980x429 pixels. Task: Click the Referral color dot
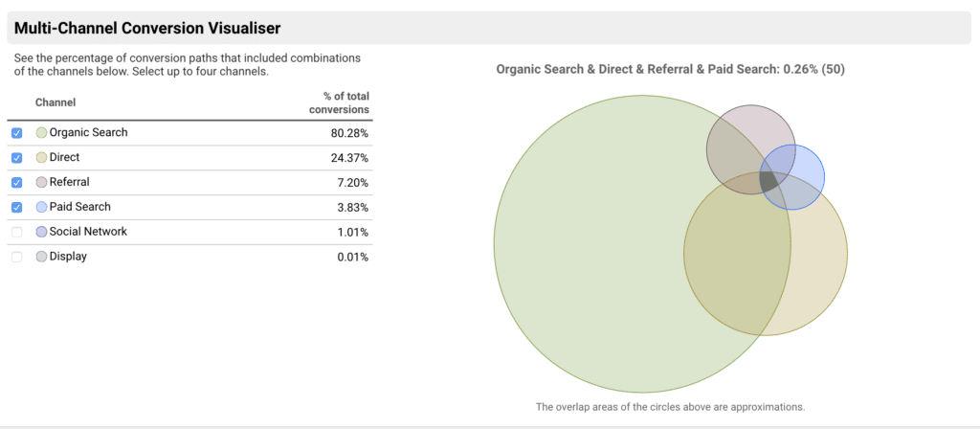[41, 183]
